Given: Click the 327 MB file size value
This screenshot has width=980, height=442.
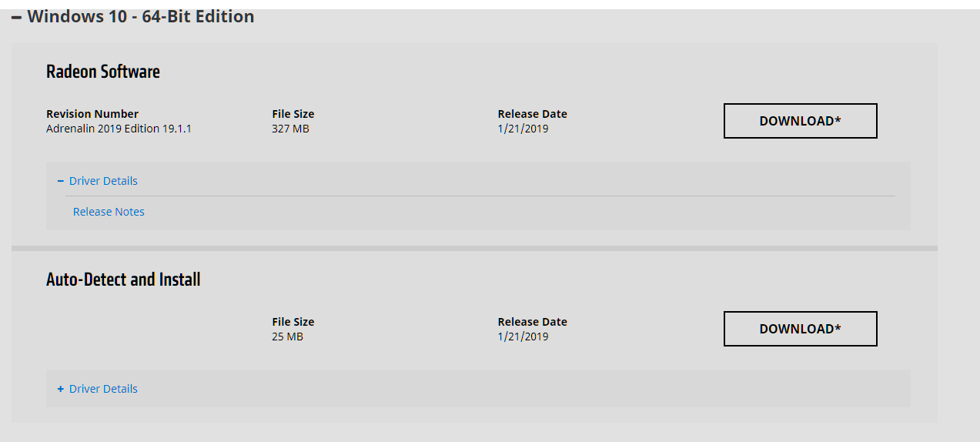Looking at the screenshot, I should [x=290, y=129].
